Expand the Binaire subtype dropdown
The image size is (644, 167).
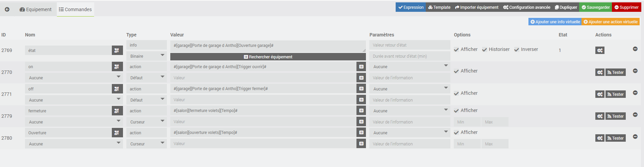pyautogui.click(x=147, y=56)
